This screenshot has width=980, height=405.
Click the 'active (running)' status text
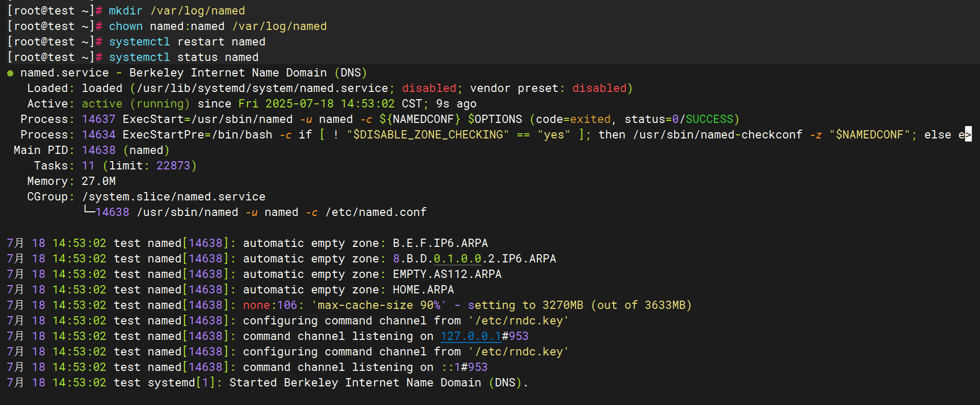(x=136, y=104)
